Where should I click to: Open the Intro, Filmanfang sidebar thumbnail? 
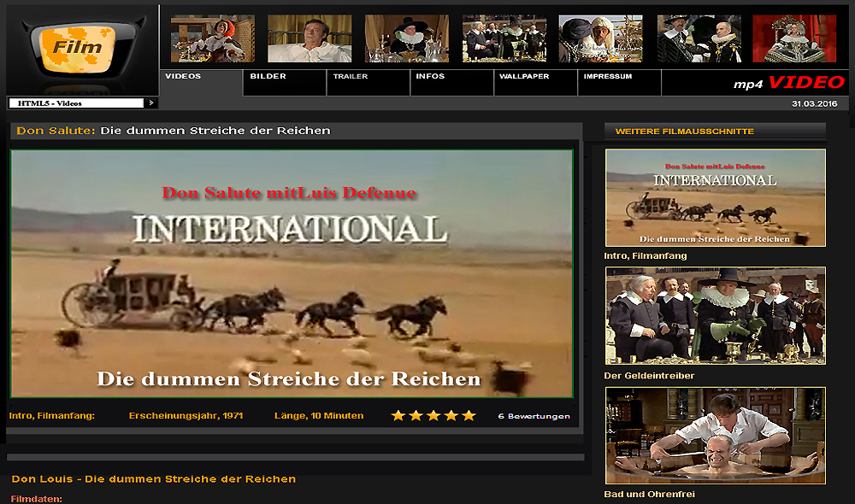(x=716, y=198)
